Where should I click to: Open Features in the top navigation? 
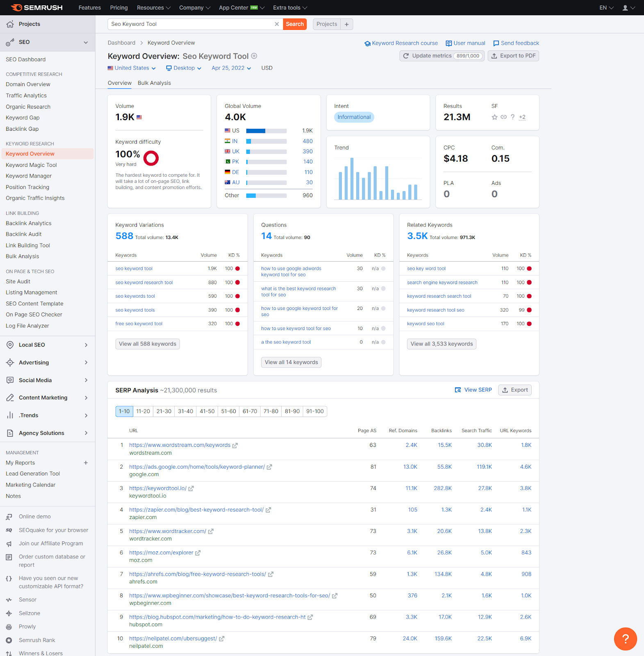(90, 8)
